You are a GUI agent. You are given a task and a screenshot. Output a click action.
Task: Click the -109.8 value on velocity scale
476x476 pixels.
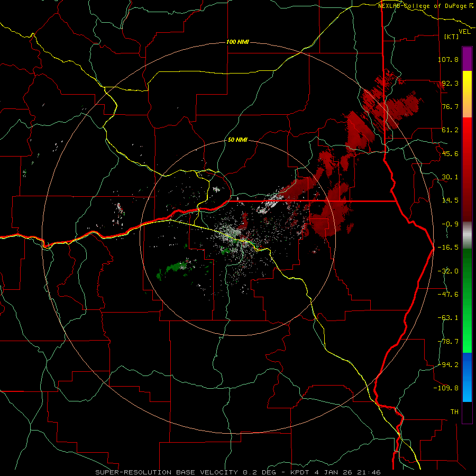(x=446, y=388)
